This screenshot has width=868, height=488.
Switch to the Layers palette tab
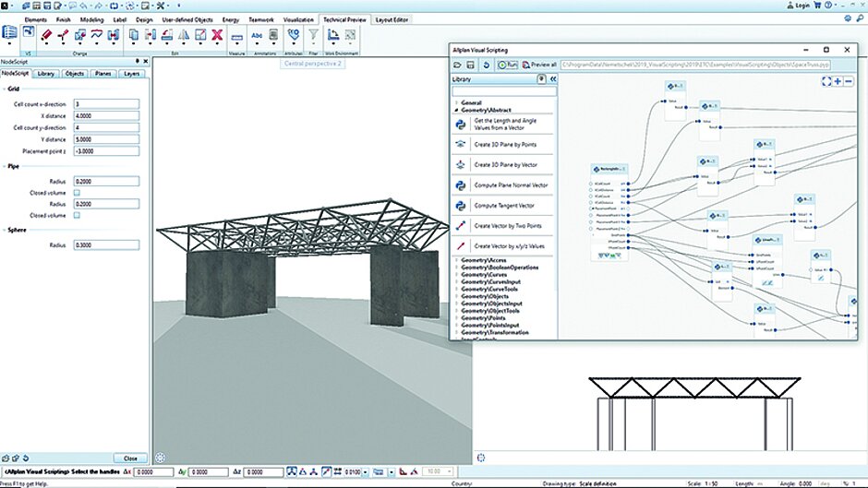[132, 73]
